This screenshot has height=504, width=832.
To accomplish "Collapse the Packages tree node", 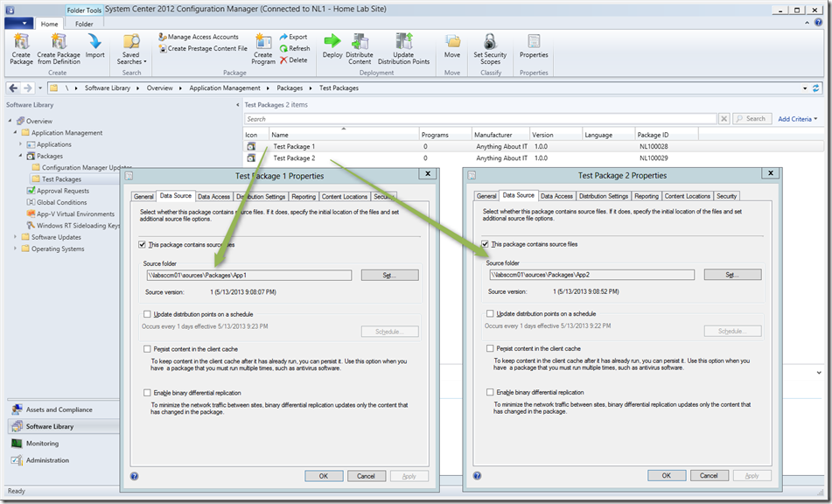I will point(20,156).
